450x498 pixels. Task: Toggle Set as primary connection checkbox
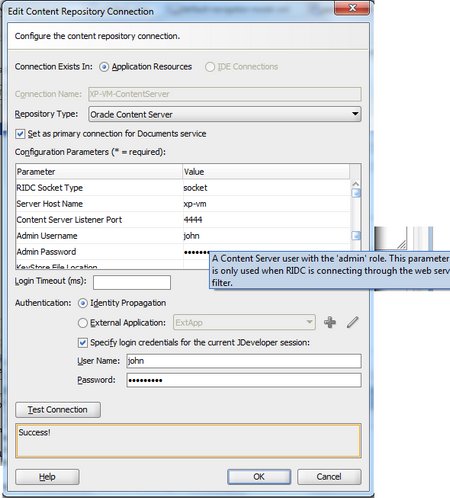click(20, 134)
